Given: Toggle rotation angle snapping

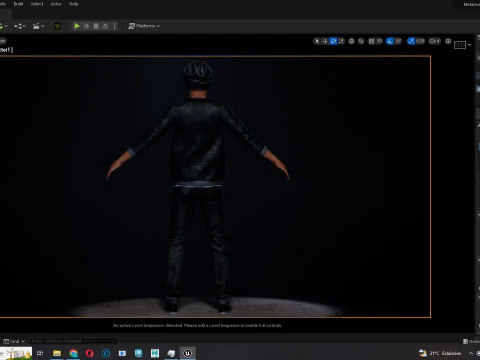Looking at the screenshot, I should tap(390, 41).
